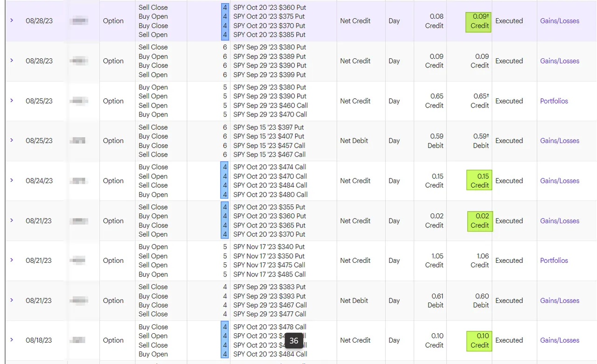
Task: Click the SPY Sep 15 '23 $467 Call leg
Action: pyautogui.click(x=270, y=154)
